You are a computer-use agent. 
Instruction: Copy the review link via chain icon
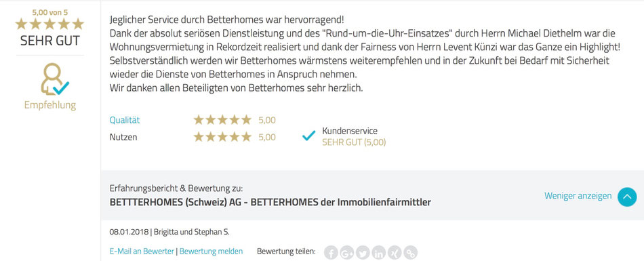410,252
